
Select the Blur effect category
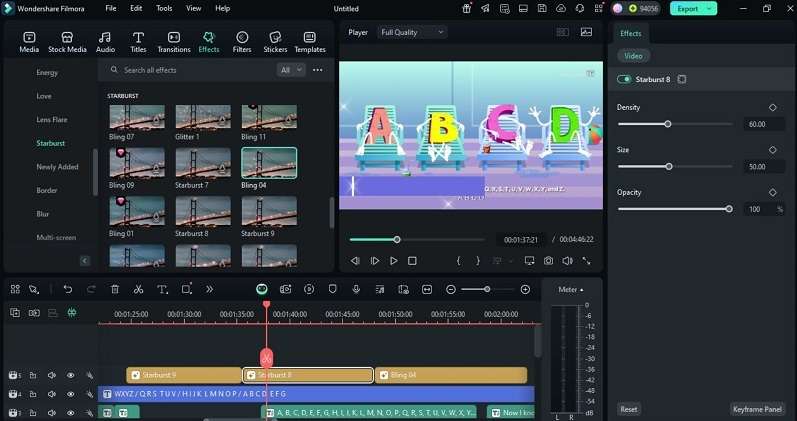43,214
